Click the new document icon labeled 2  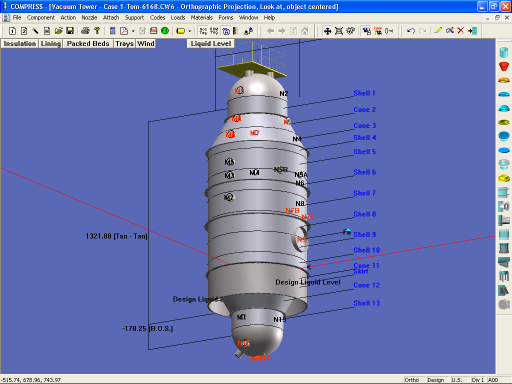click(x=24, y=31)
